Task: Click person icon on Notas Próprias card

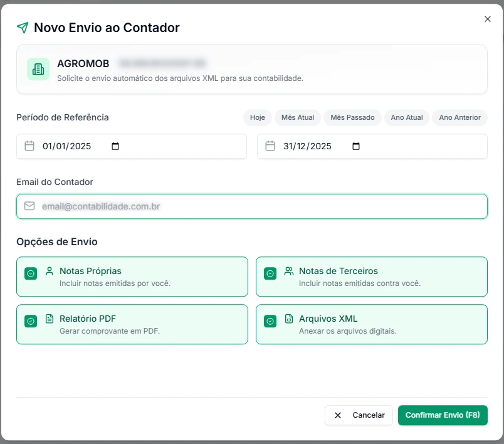Action: coord(50,271)
